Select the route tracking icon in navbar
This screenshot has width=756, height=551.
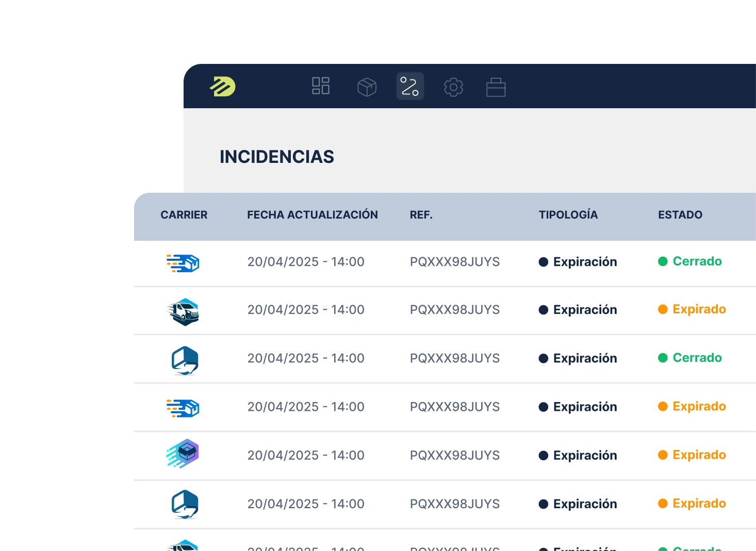[410, 86]
